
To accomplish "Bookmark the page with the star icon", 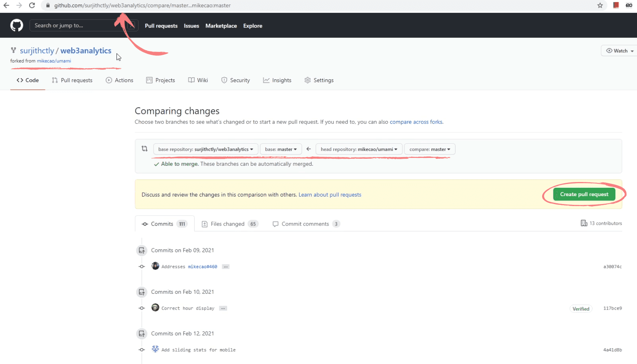I will tap(600, 5).
